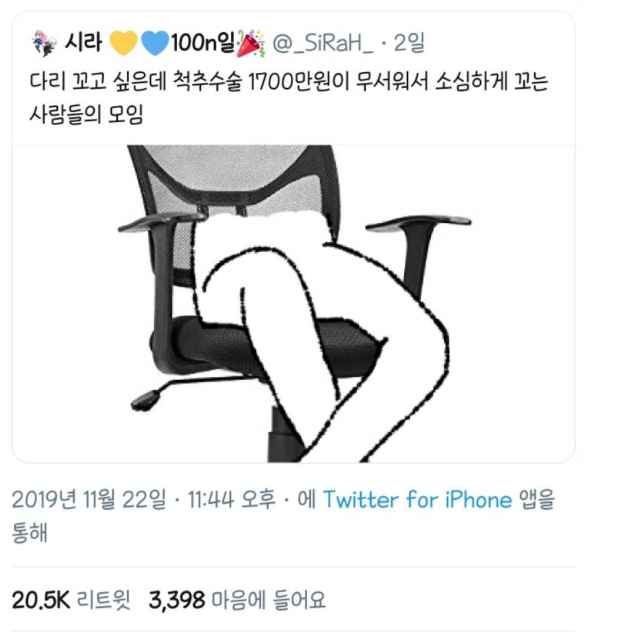
Task: Open the 마음에 들어요 likes list label
Action: [x=269, y=600]
